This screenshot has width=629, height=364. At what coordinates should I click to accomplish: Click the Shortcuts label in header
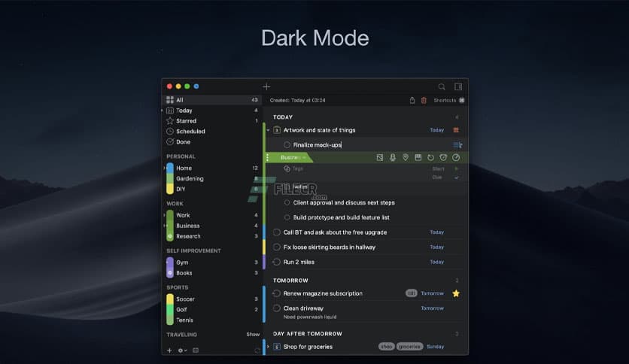[x=445, y=100]
